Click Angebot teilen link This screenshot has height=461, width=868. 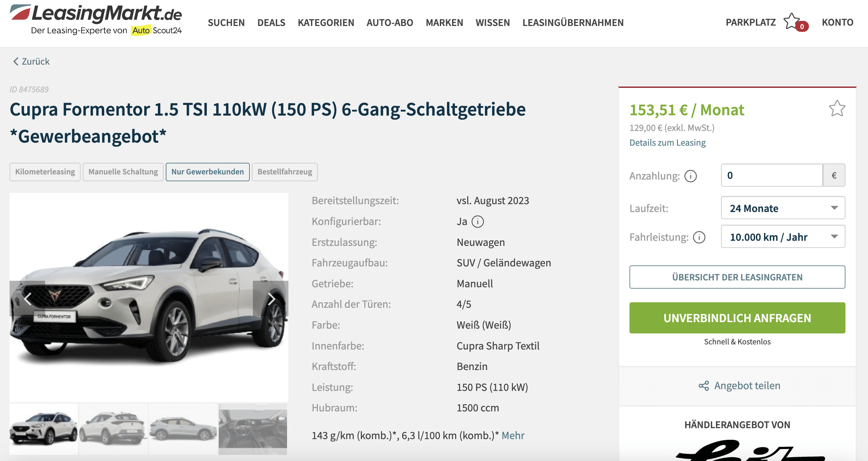pos(747,386)
